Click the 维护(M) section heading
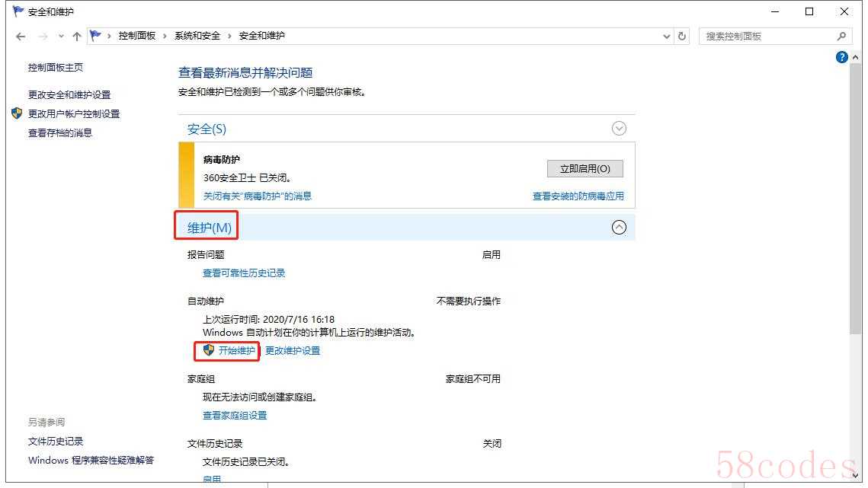This screenshot has height=488, width=868. click(x=210, y=228)
